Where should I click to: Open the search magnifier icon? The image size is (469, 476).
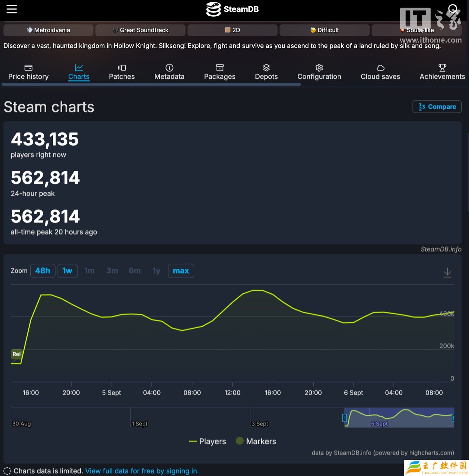pyautogui.click(x=453, y=9)
